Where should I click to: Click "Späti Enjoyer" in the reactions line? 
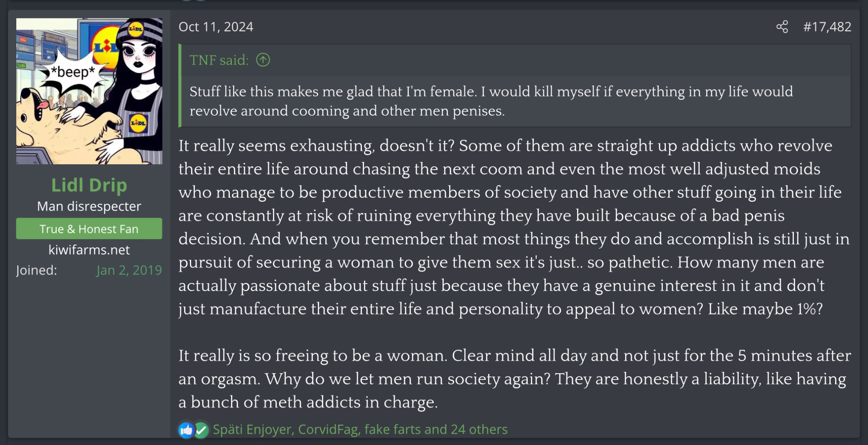[252, 430]
